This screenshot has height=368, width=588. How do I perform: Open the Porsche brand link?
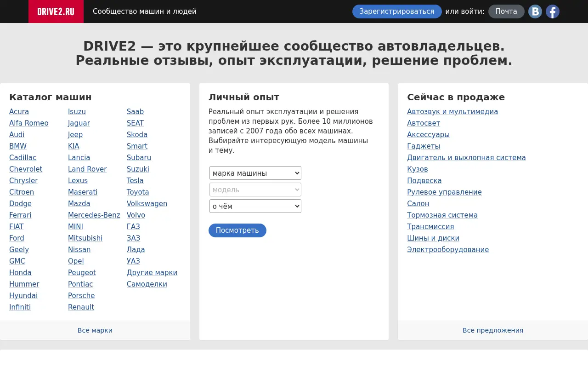(81, 296)
